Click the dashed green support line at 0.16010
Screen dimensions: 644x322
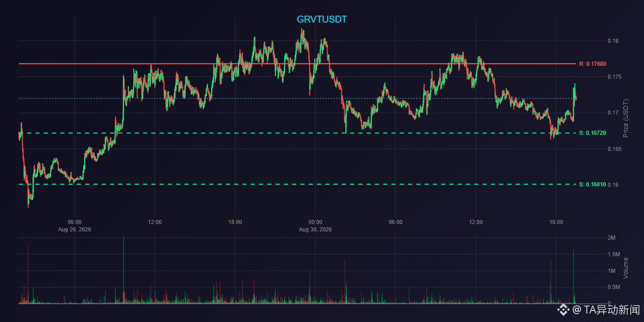297,184
